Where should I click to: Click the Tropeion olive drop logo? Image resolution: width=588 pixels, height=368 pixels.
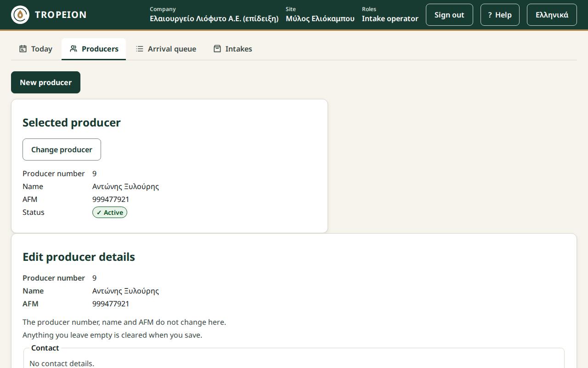click(x=20, y=15)
